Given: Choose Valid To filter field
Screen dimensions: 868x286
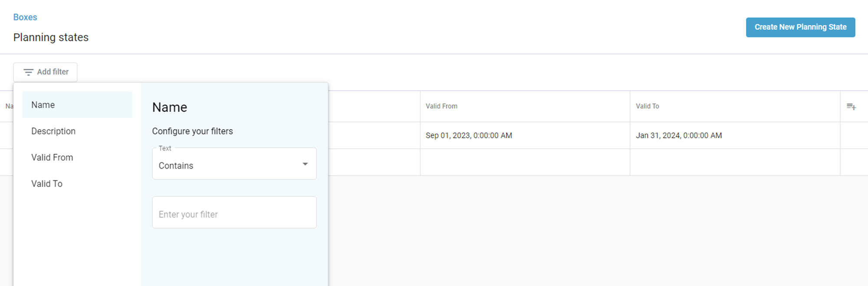Looking at the screenshot, I should [77, 184].
